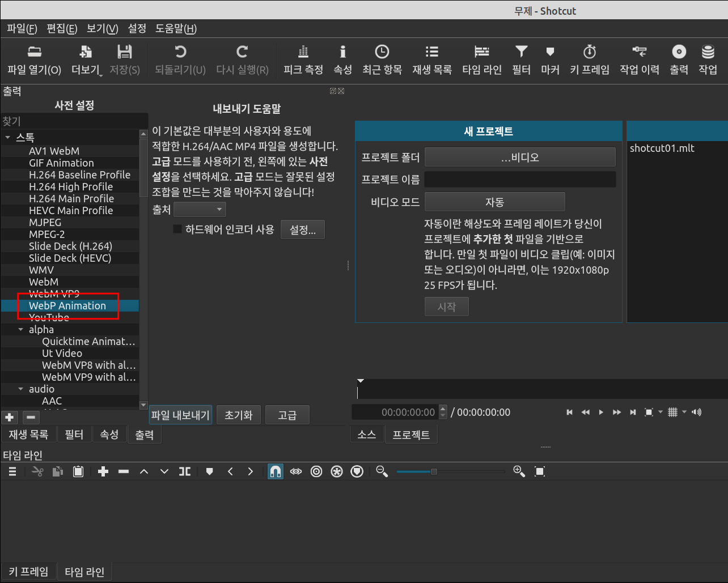Click the 파일 내보내기 button
Viewport: 728px width, 583px height.
[180, 414]
